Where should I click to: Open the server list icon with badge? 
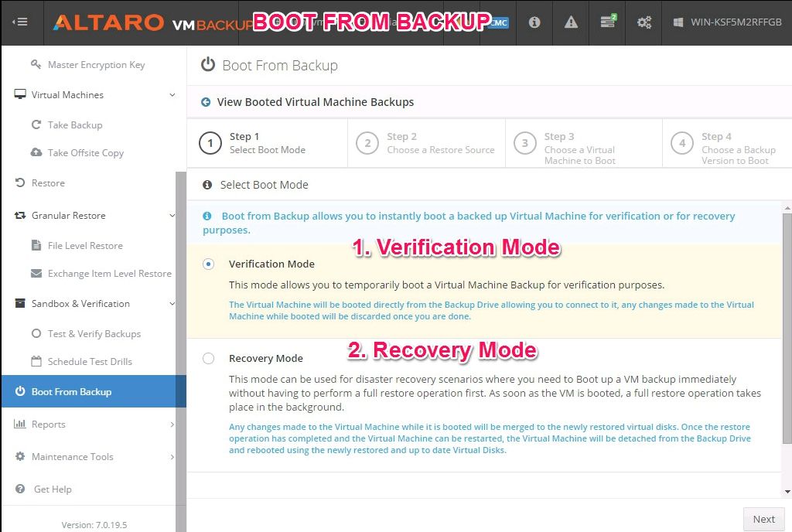[608, 21]
